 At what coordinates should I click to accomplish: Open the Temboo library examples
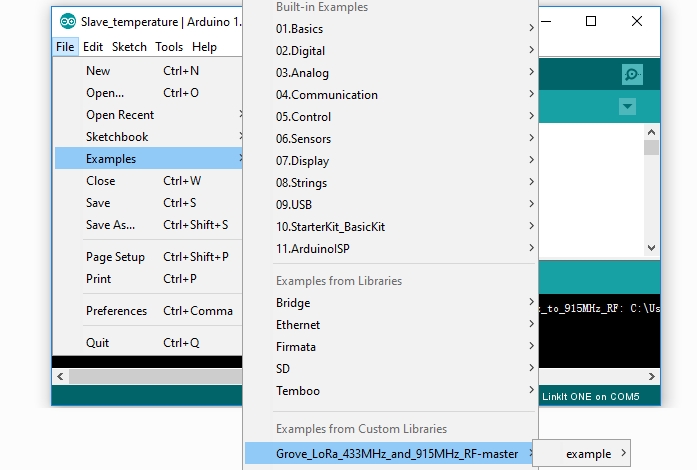[x=298, y=391]
